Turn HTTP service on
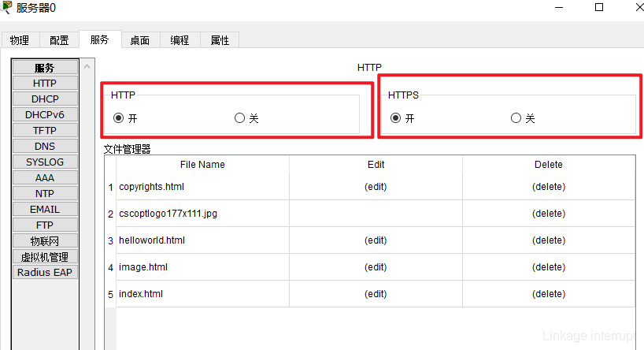644x350 pixels. 118,118
